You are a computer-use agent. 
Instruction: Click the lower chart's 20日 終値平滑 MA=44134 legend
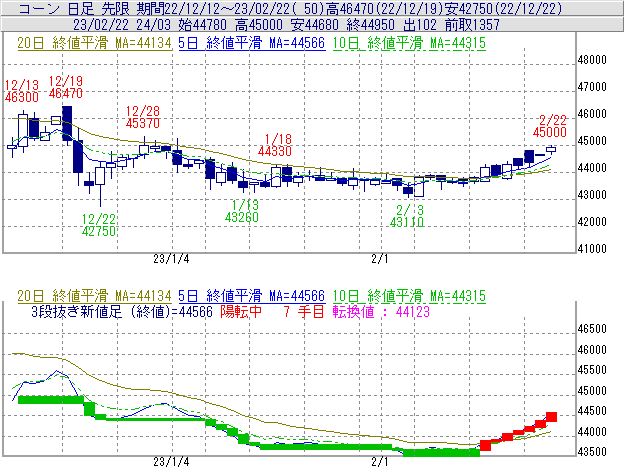coord(94,296)
